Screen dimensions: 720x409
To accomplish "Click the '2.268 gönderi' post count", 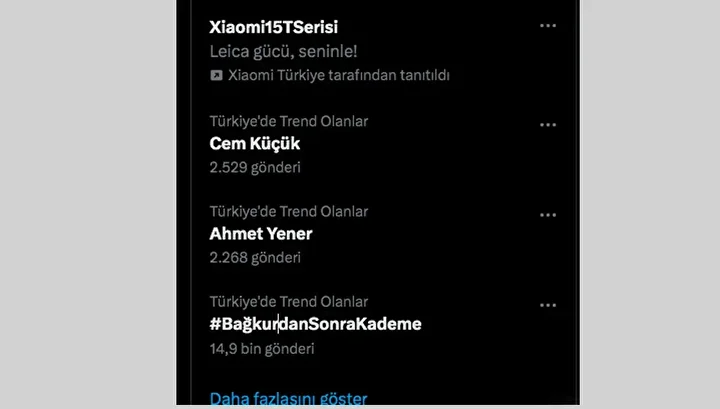I will point(255,258).
